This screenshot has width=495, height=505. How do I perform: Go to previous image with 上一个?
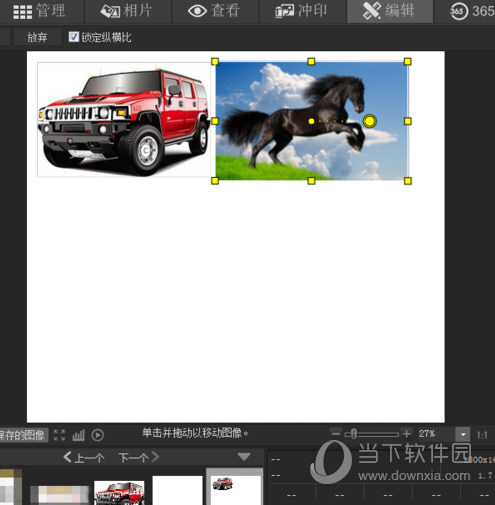pos(84,457)
